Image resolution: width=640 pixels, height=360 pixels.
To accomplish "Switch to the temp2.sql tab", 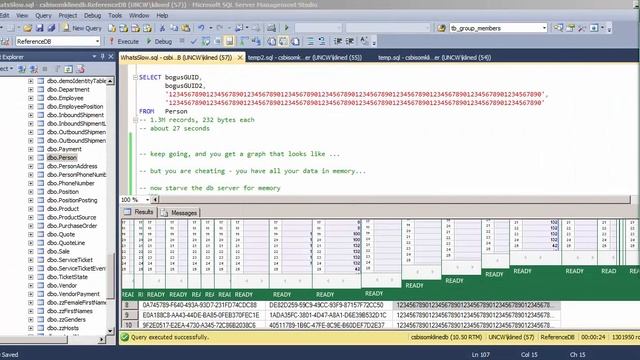I will pos(305,58).
